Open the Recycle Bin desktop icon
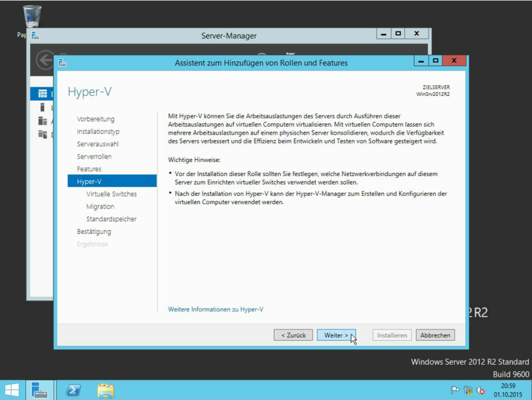 pos(32,16)
